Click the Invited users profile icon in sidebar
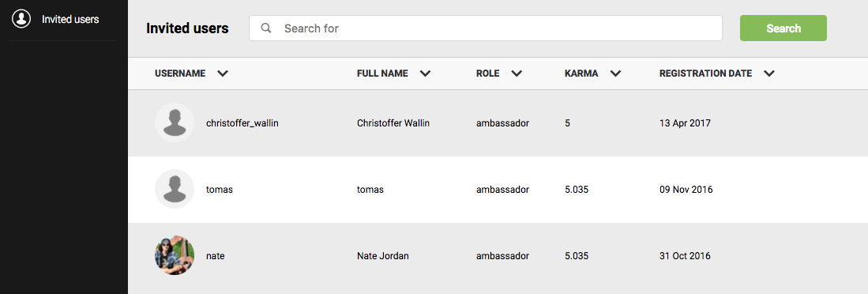The image size is (868, 294). point(21,19)
